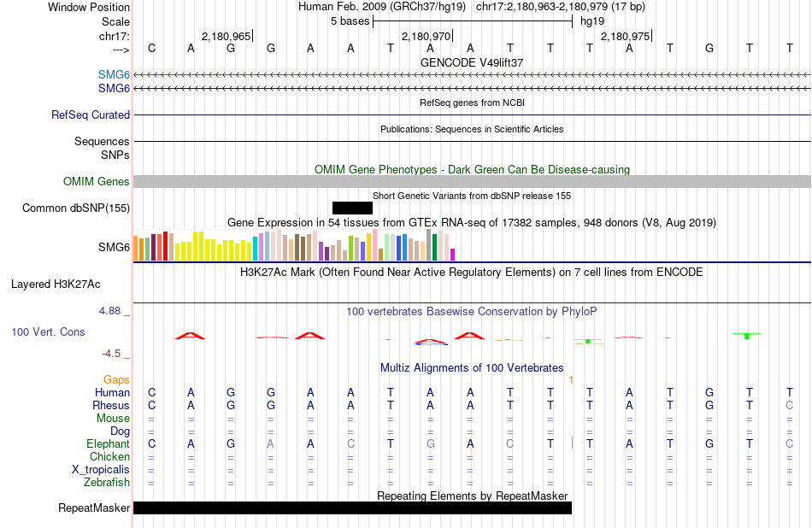Click the Zebrafish alignment row label
This screenshot has height=528, width=812.
click(x=107, y=483)
